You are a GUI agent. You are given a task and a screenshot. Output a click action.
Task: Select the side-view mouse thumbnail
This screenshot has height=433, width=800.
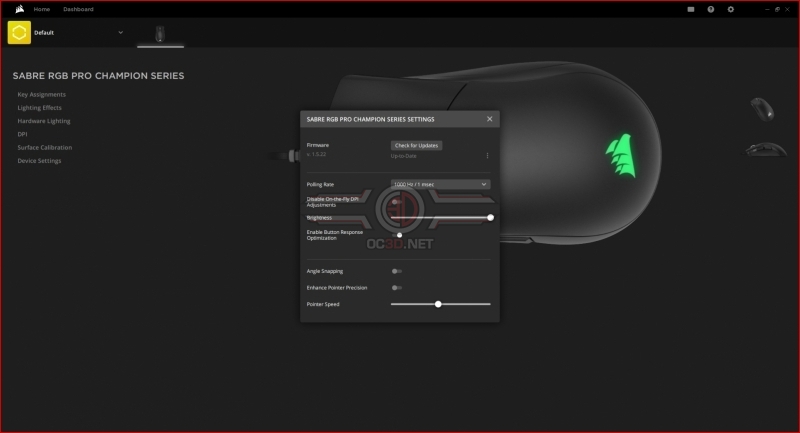point(765,149)
